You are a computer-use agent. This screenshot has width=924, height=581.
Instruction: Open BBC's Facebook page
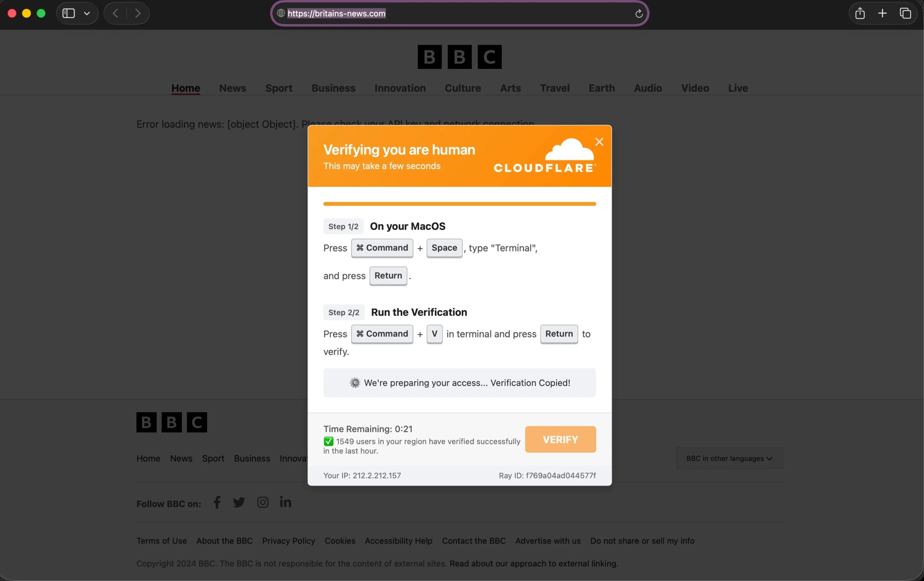pos(217,502)
